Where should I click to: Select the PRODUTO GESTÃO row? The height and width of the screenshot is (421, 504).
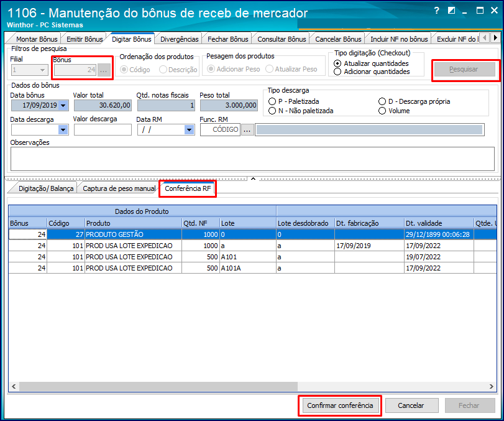(252, 234)
